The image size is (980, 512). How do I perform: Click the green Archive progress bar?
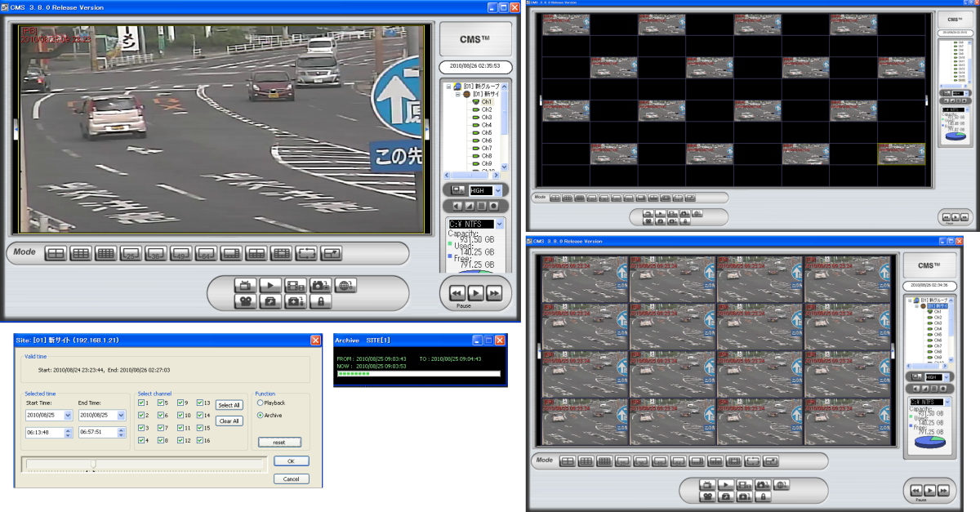click(419, 374)
